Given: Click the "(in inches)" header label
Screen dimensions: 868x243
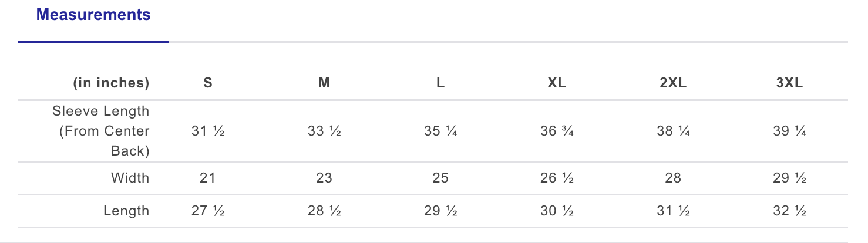Looking at the screenshot, I should pyautogui.click(x=111, y=83).
